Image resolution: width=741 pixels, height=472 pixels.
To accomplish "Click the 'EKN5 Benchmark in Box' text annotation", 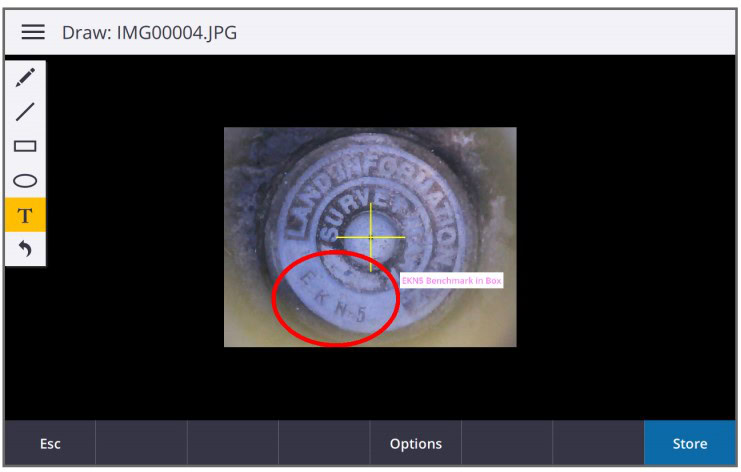I will 451,281.
